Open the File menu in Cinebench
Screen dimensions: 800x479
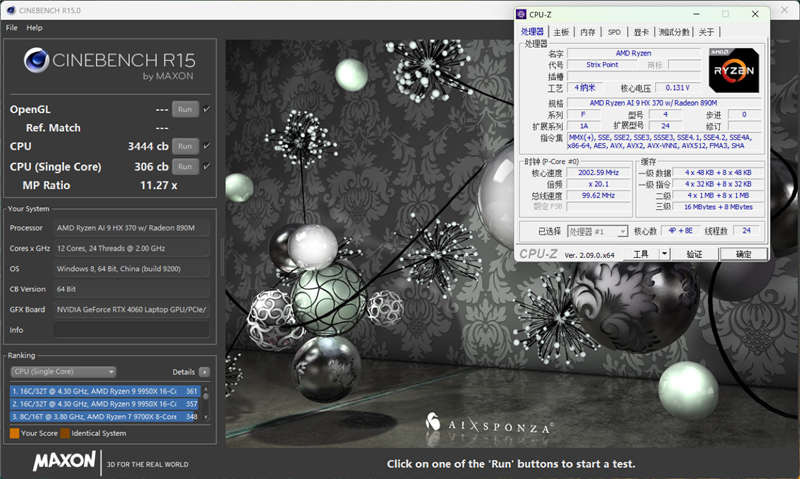[x=11, y=28]
